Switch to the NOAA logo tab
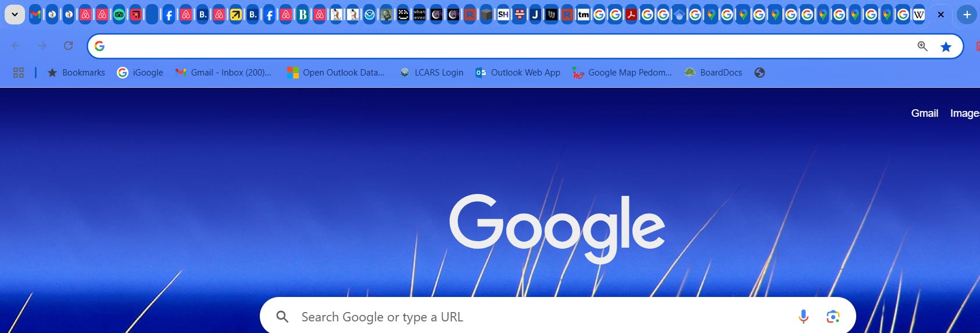The height and width of the screenshot is (333, 980). point(370,15)
